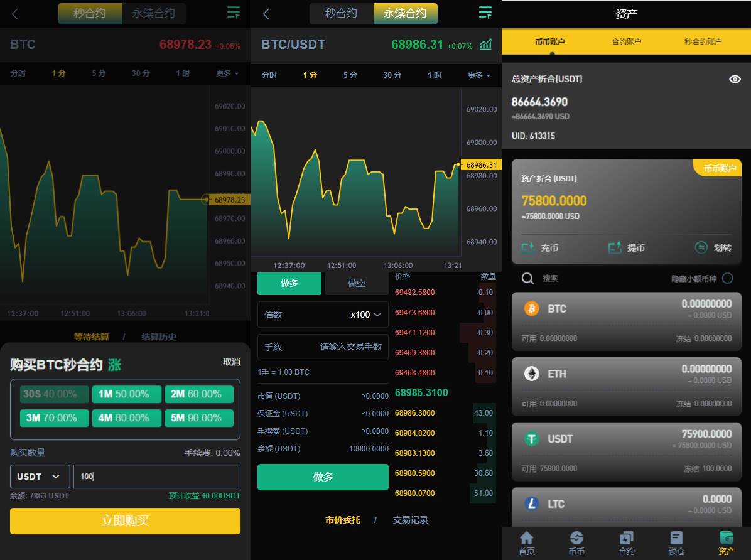
Task: Enable the 隐藏小额币种 radio option
Action: point(727,278)
